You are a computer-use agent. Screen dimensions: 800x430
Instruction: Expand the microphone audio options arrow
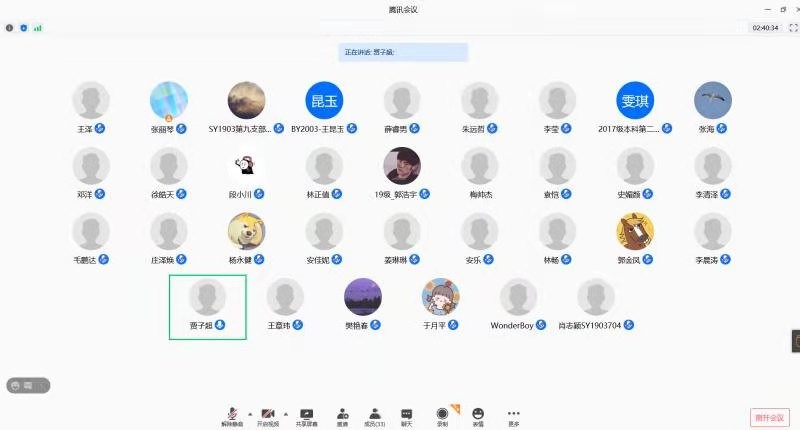click(249, 412)
